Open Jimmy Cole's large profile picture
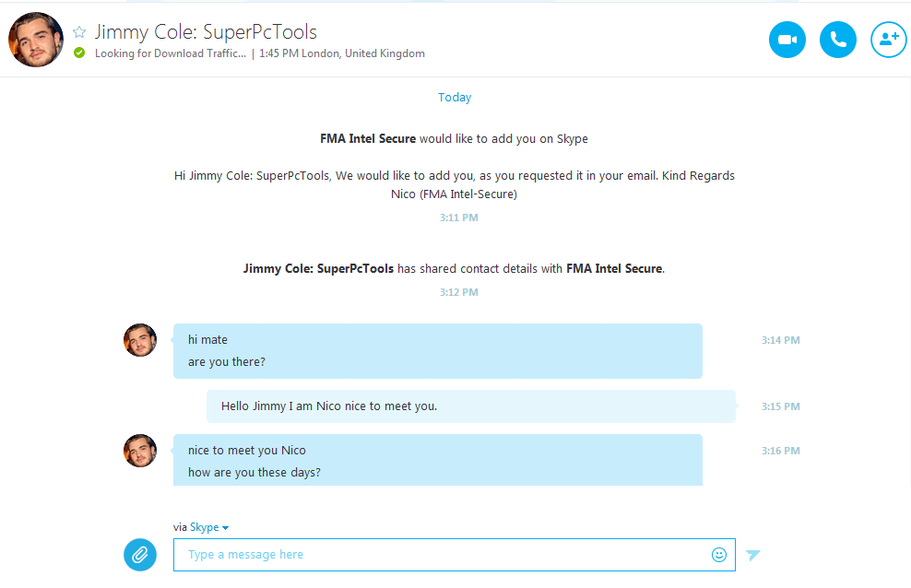Image resolution: width=911 pixels, height=588 pixels. coord(36,40)
